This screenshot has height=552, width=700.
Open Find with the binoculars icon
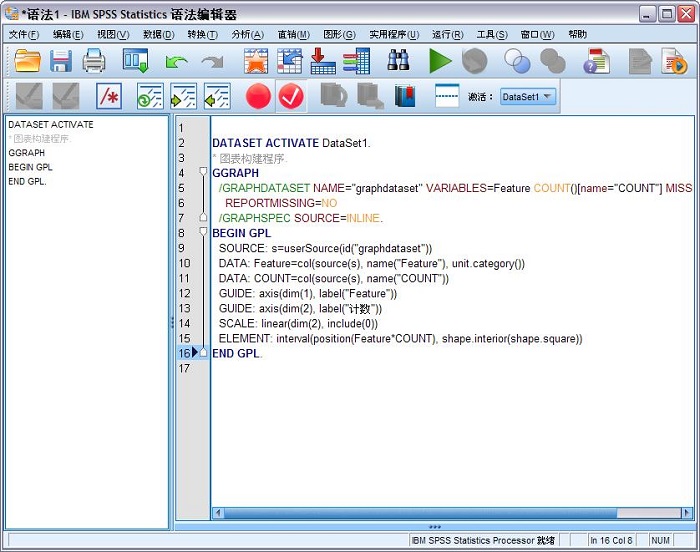(398, 62)
